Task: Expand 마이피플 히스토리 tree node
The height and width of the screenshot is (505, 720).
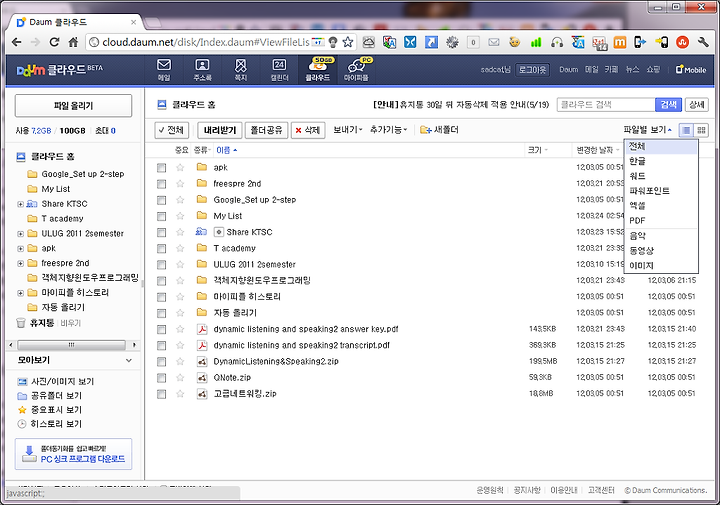Action: (x=20, y=293)
